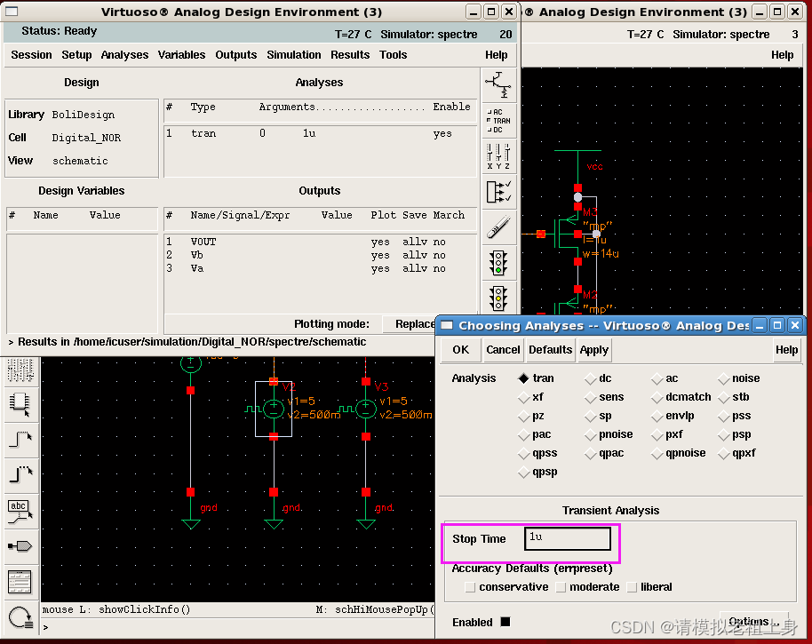Select the ac analysis option
The image size is (812, 644).
657,378
